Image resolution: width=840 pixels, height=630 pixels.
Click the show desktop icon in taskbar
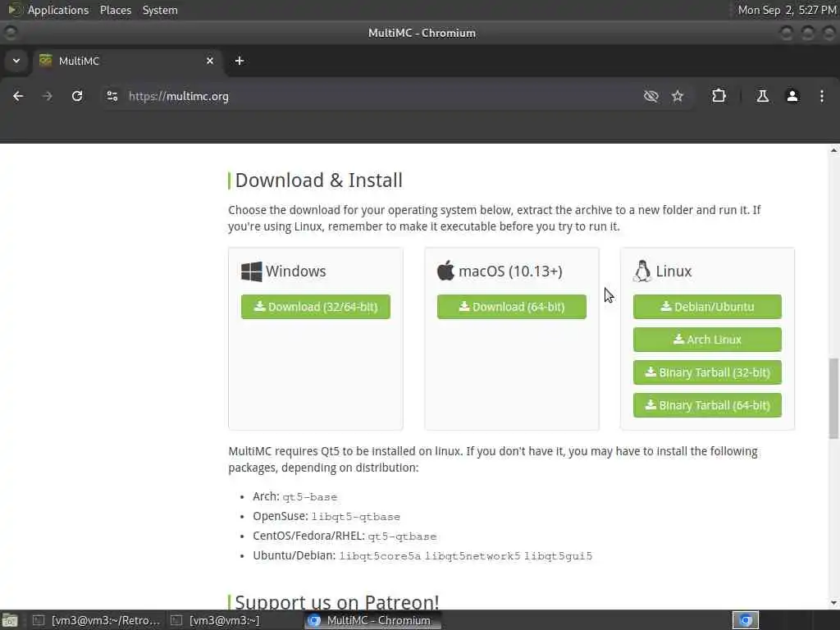[10, 621]
